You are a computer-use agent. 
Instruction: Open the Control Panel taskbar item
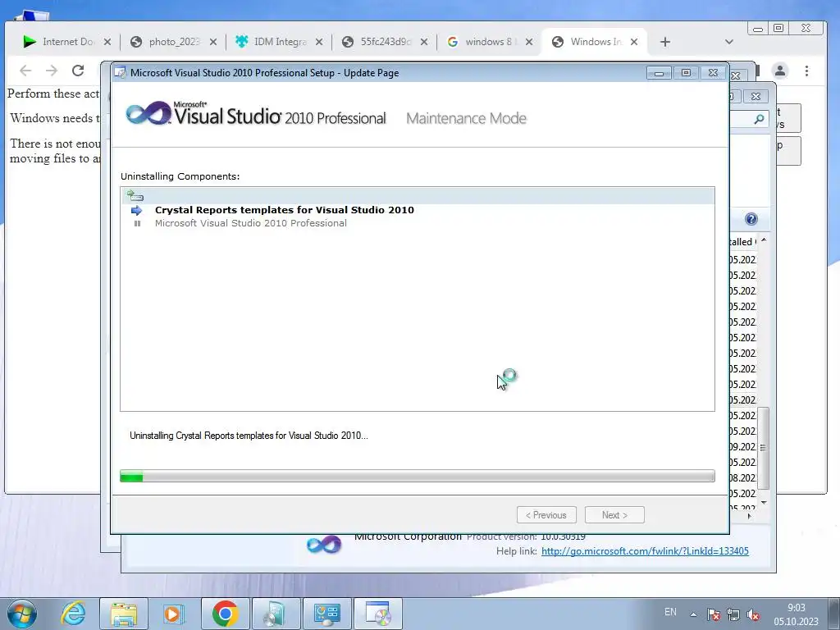pos(327,614)
